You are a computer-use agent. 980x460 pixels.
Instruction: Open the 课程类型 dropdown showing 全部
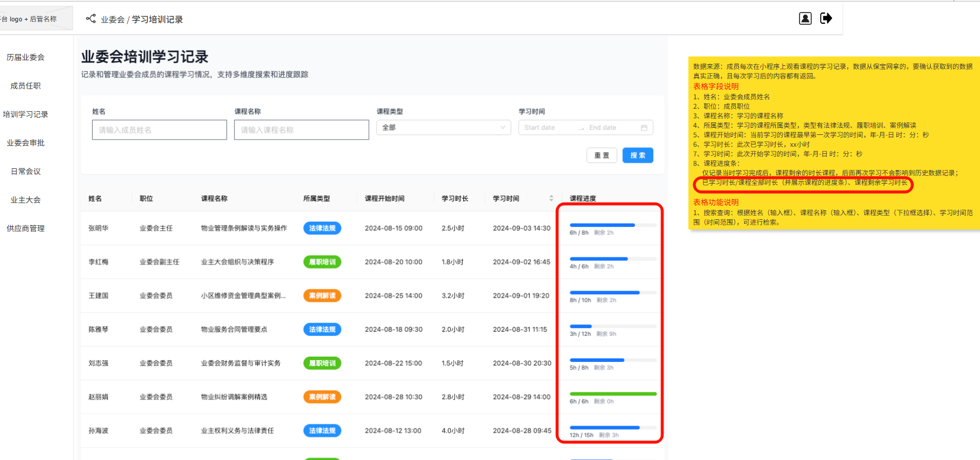click(443, 128)
